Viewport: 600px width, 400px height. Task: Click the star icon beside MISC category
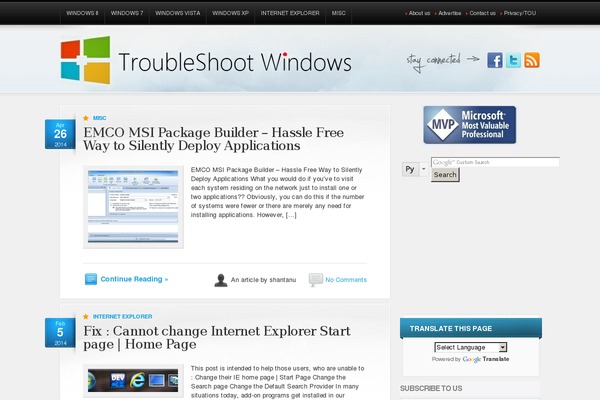tap(86, 118)
